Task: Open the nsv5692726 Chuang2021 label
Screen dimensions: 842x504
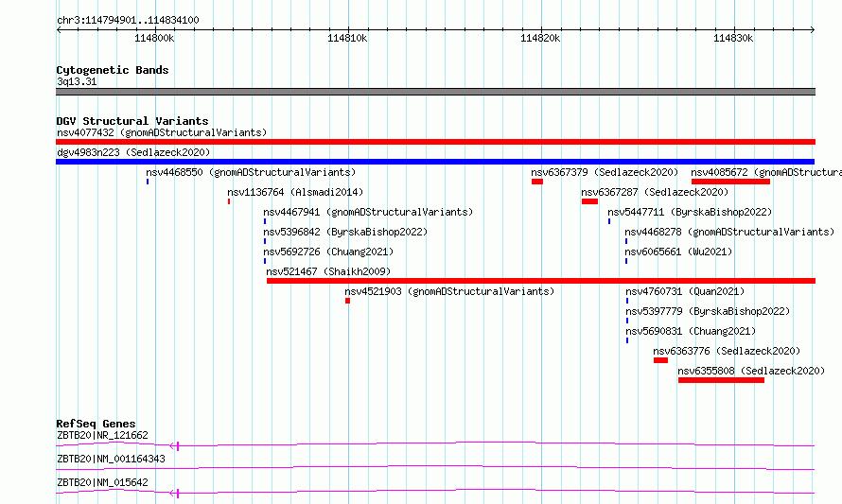Action: (328, 252)
